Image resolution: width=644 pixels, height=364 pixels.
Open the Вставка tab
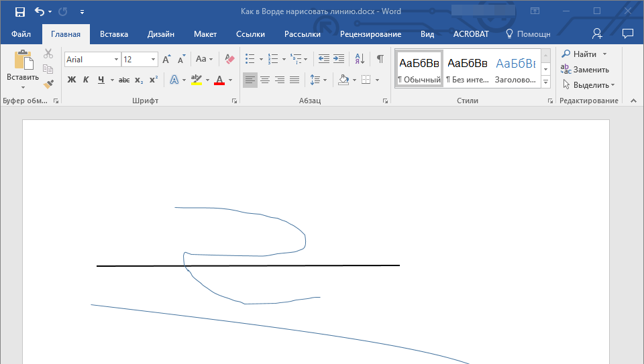click(114, 34)
